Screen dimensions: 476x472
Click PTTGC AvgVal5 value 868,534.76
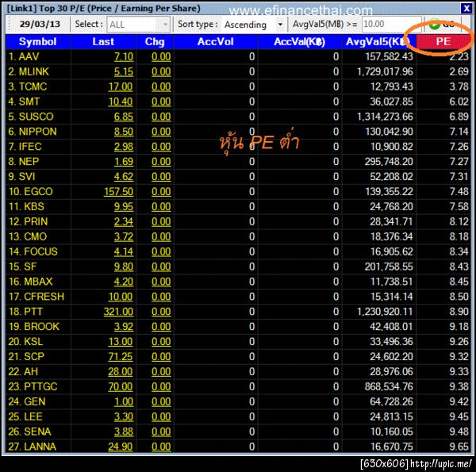(x=389, y=386)
